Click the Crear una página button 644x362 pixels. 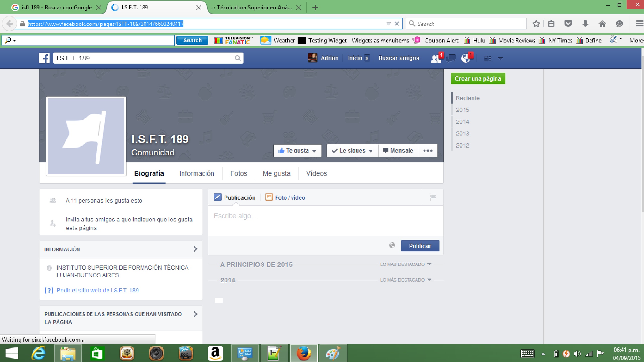478,79
